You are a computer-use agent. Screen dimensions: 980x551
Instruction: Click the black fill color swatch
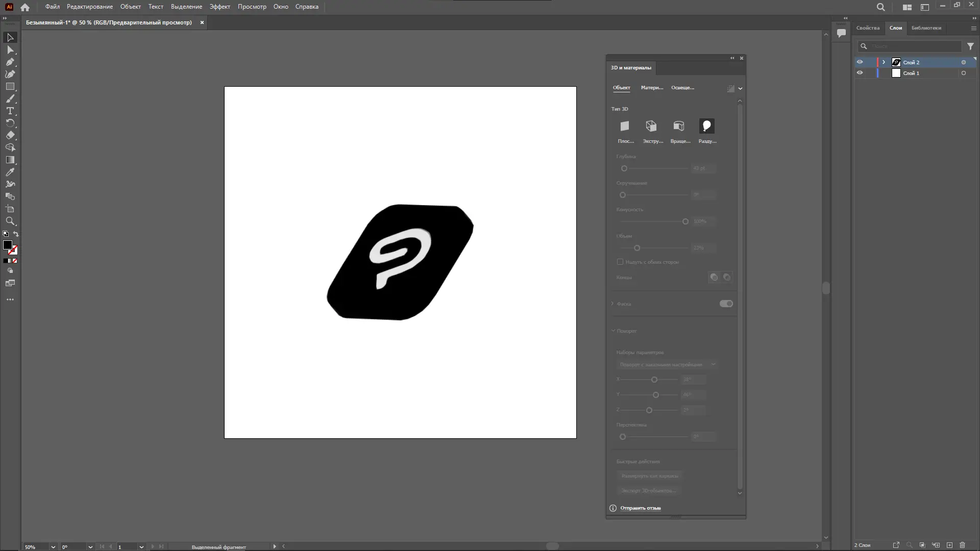[x=7, y=245]
